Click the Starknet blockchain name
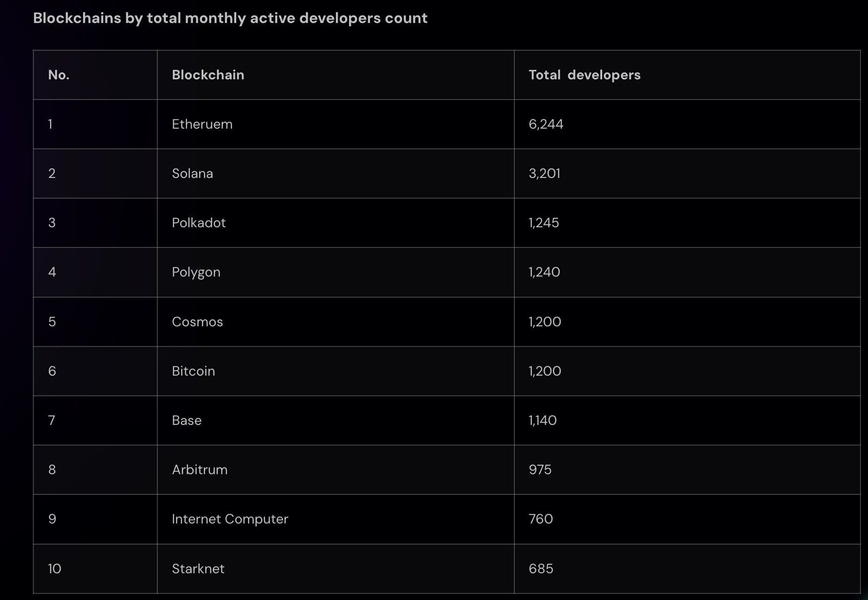868x600 pixels. pyautogui.click(x=198, y=569)
